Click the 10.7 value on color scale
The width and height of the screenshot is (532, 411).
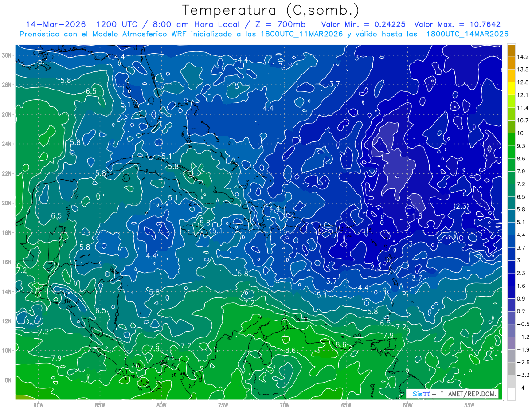[523, 121]
